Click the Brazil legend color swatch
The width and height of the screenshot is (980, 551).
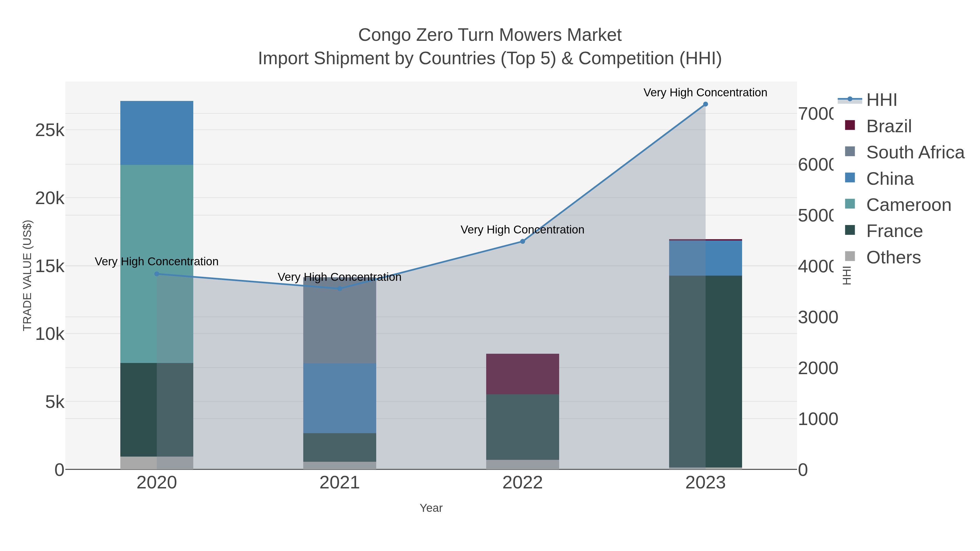(x=850, y=125)
